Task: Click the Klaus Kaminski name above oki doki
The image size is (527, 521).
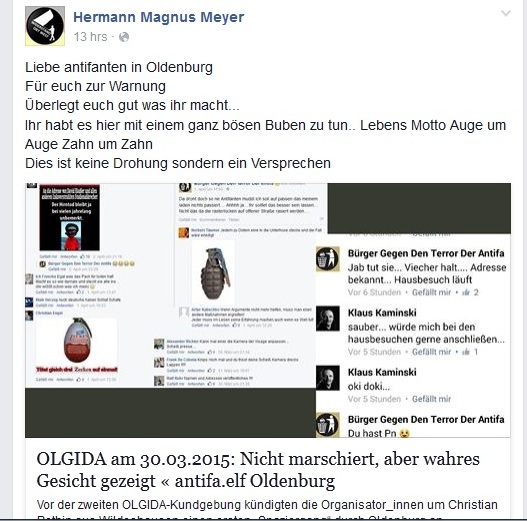Action: coord(382,372)
